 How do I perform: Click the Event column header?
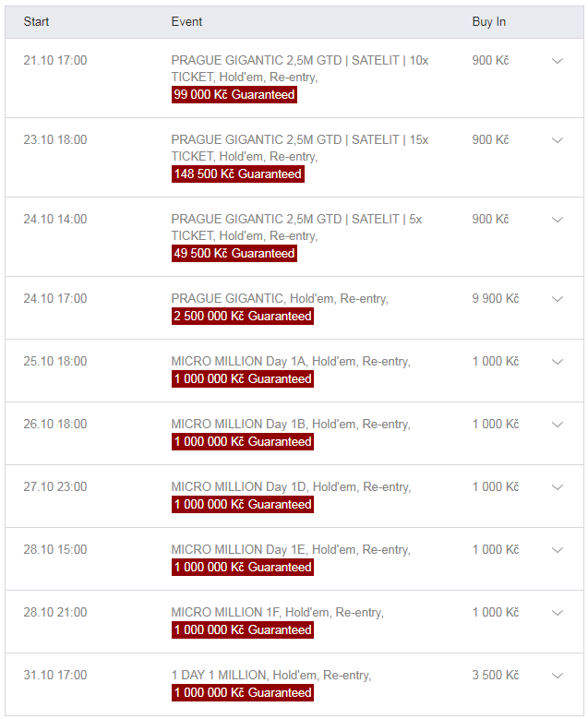[x=186, y=21]
